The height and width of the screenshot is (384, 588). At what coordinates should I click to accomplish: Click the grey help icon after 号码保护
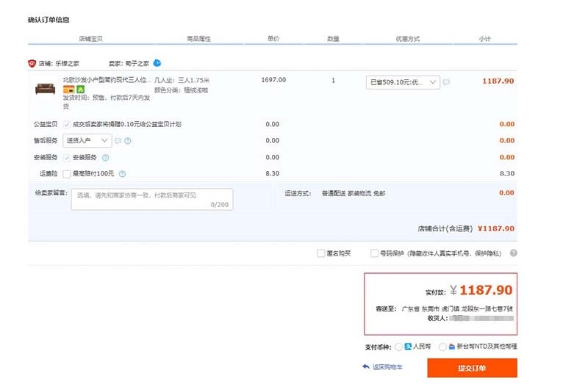tap(513, 253)
